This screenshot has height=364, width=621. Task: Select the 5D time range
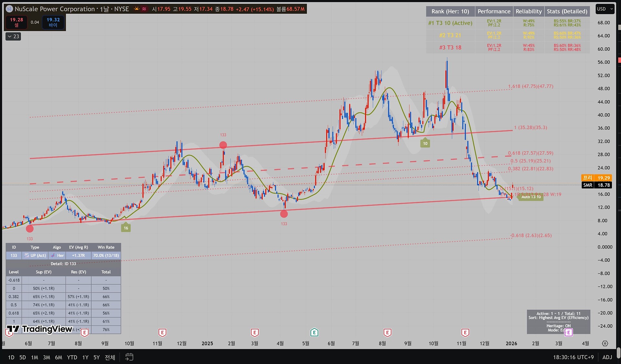(x=23, y=357)
